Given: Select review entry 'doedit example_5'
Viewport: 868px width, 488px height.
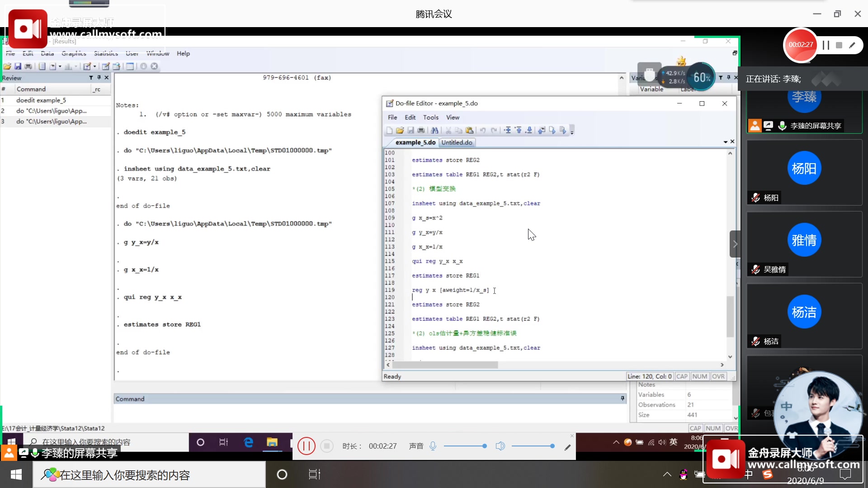Looking at the screenshot, I should pyautogui.click(x=41, y=100).
